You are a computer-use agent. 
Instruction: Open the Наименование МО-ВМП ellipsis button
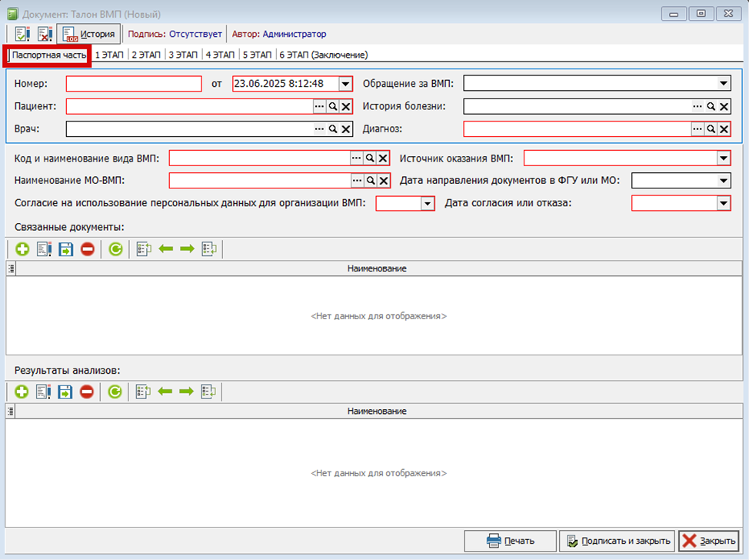[x=357, y=180]
